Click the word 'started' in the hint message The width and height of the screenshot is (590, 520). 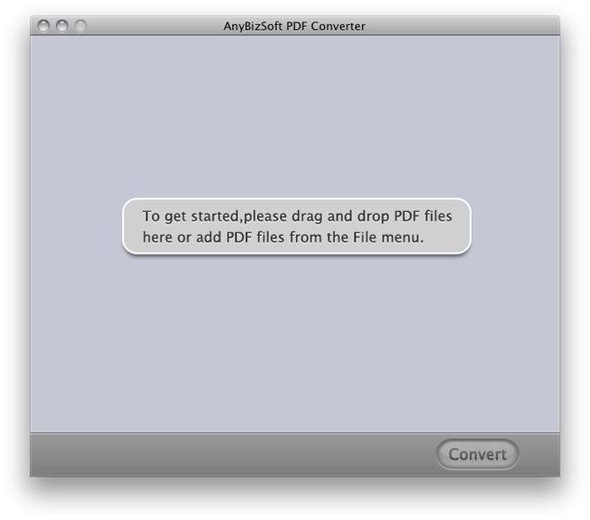[x=215, y=216]
